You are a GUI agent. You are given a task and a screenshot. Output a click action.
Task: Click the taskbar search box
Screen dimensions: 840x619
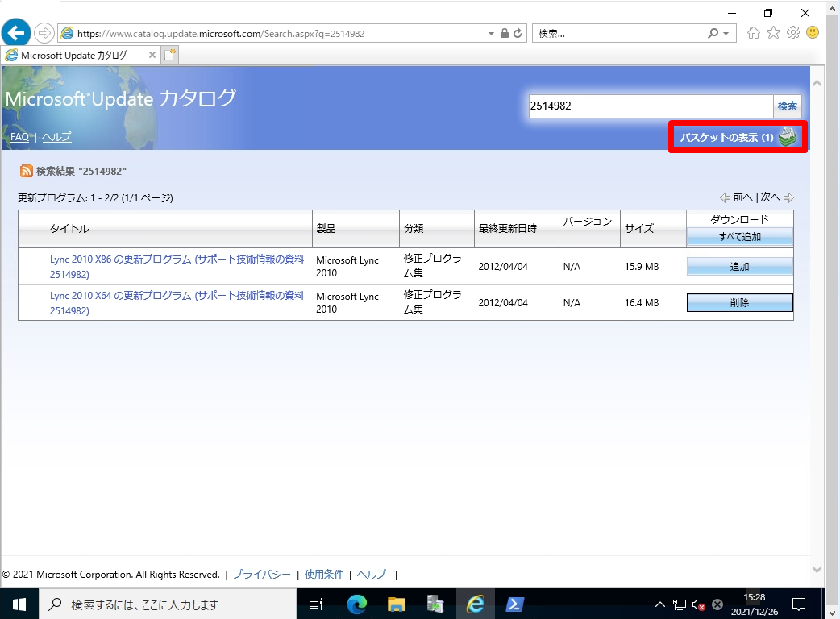(168, 604)
